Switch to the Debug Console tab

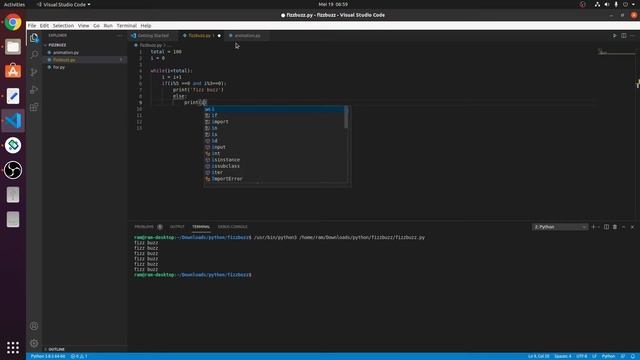[x=233, y=227]
